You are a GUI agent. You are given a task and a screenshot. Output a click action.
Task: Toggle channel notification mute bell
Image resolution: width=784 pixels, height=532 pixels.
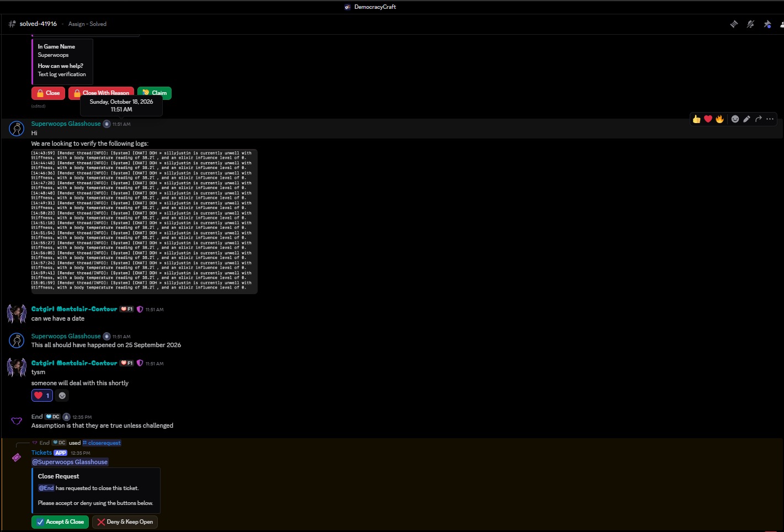coord(750,24)
